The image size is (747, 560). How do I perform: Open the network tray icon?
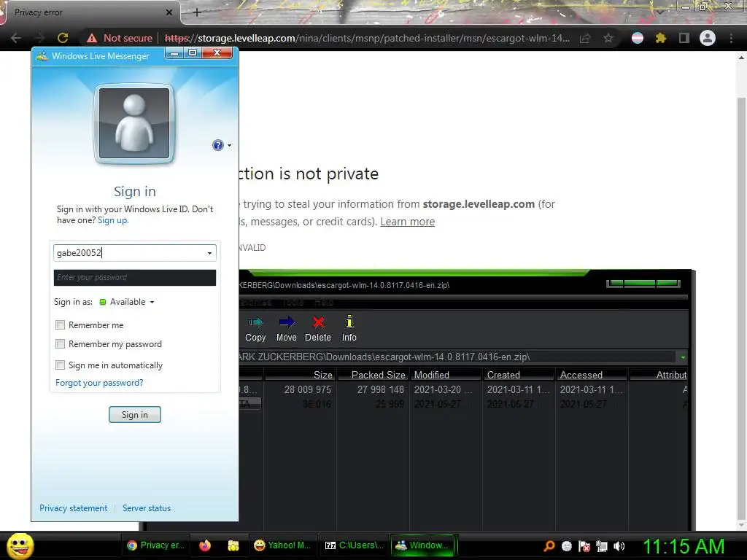tap(602, 545)
